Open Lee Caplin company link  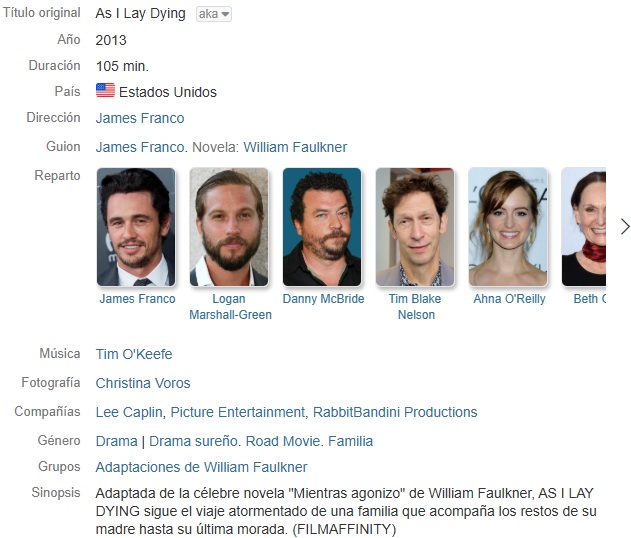click(129, 412)
